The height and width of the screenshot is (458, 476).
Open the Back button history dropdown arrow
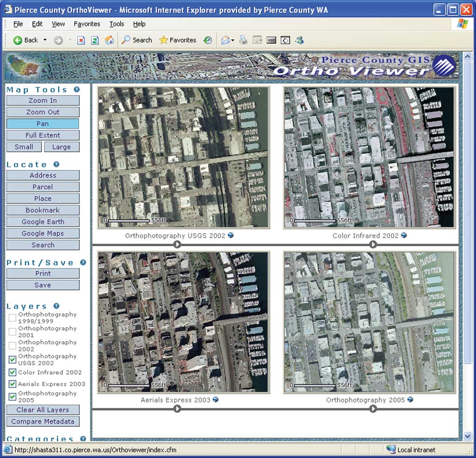click(45, 40)
